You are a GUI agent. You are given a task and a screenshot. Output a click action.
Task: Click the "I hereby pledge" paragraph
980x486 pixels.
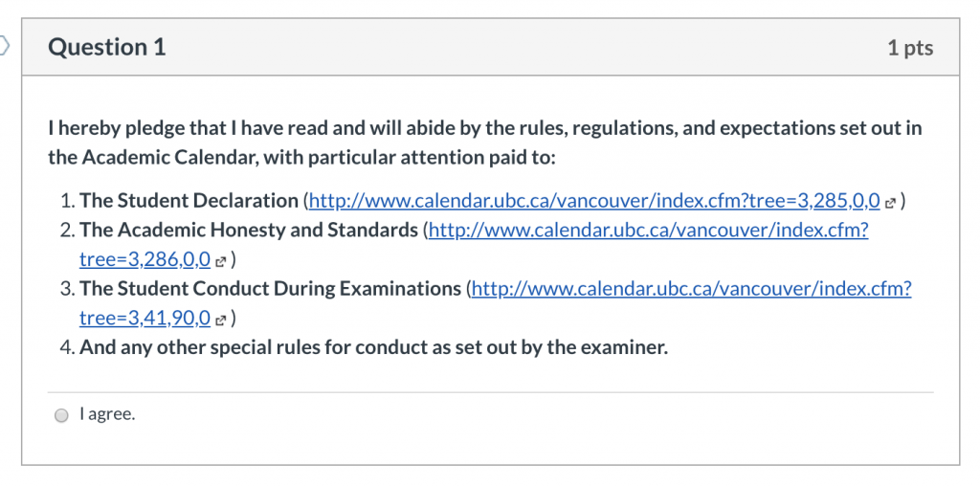pos(485,144)
